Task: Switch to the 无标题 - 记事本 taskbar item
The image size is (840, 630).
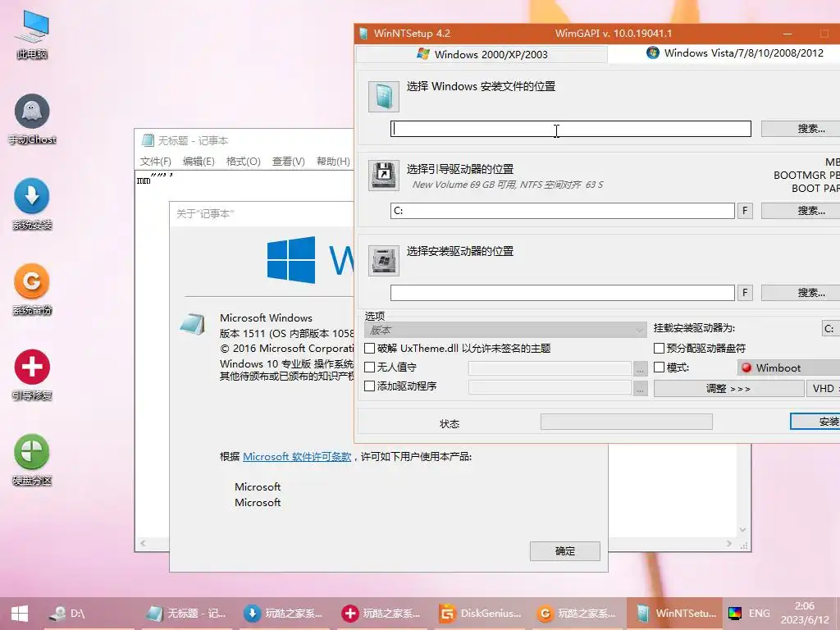Action: 186,614
